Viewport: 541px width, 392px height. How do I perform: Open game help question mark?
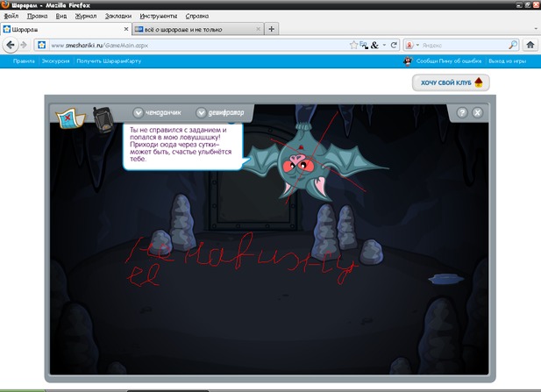(x=462, y=112)
